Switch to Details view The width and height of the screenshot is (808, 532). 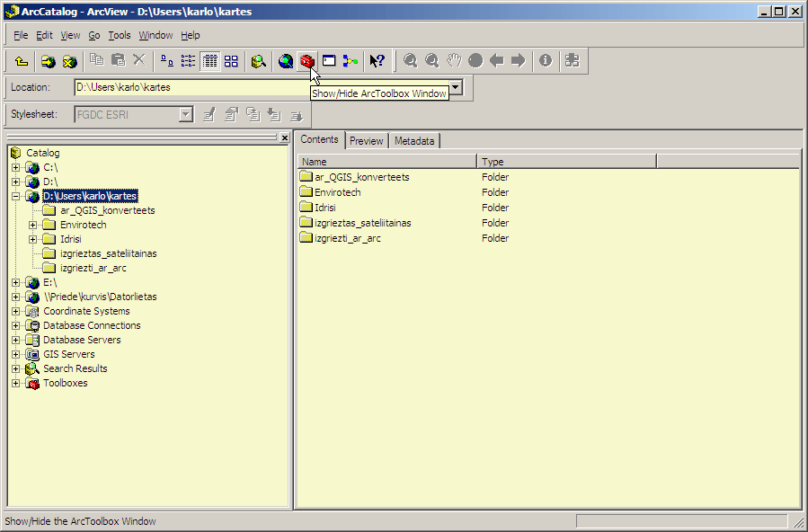(x=209, y=61)
